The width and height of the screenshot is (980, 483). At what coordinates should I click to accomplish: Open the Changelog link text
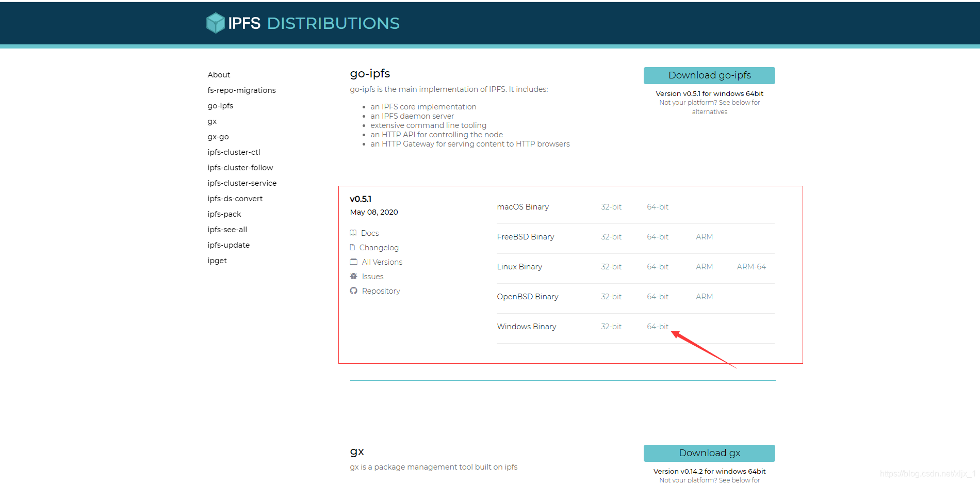tap(379, 248)
